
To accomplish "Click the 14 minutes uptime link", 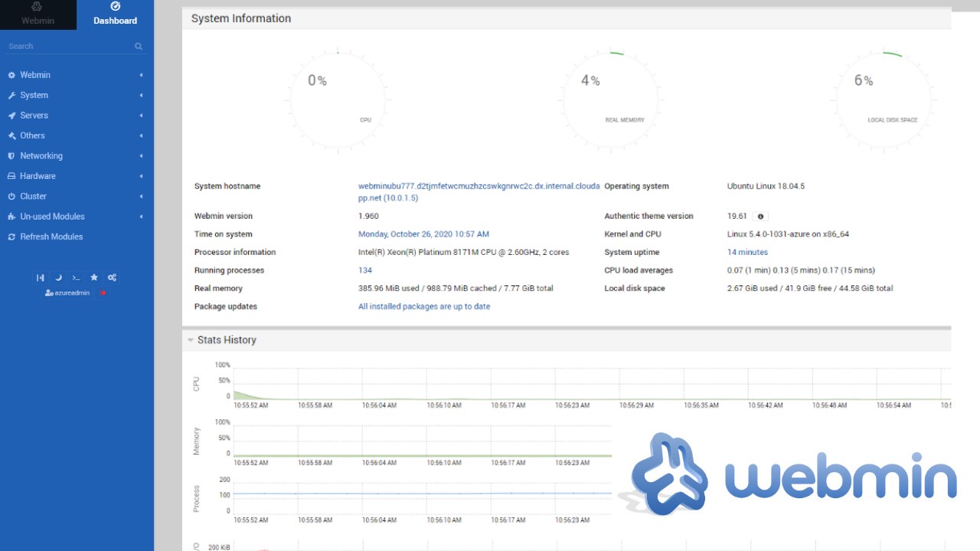I will pyautogui.click(x=747, y=253).
